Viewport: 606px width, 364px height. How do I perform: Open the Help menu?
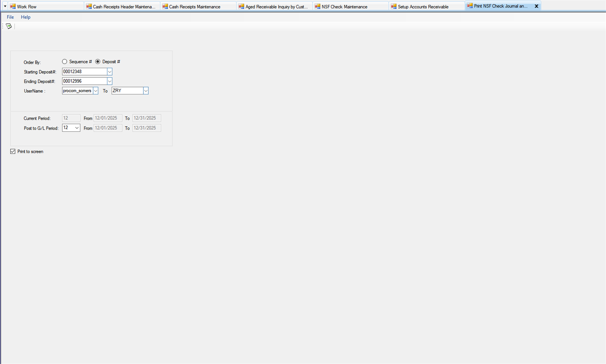pos(25,17)
